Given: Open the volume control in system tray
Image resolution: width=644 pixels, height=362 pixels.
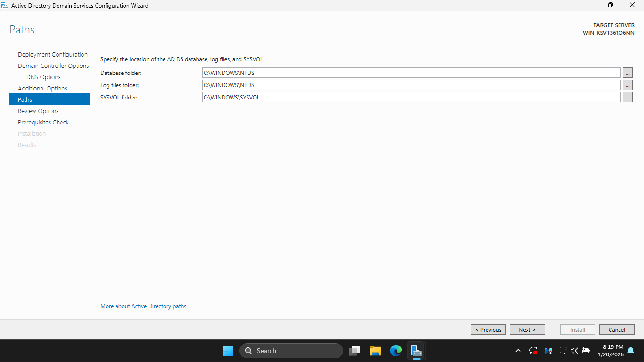Looking at the screenshot, I should 574,351.
